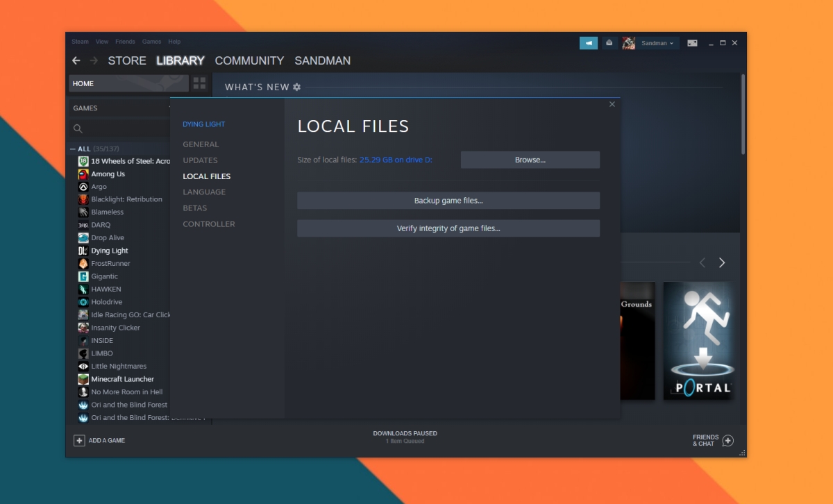Switch to grid view next to HOME
The height and width of the screenshot is (504, 833).
pyautogui.click(x=199, y=83)
